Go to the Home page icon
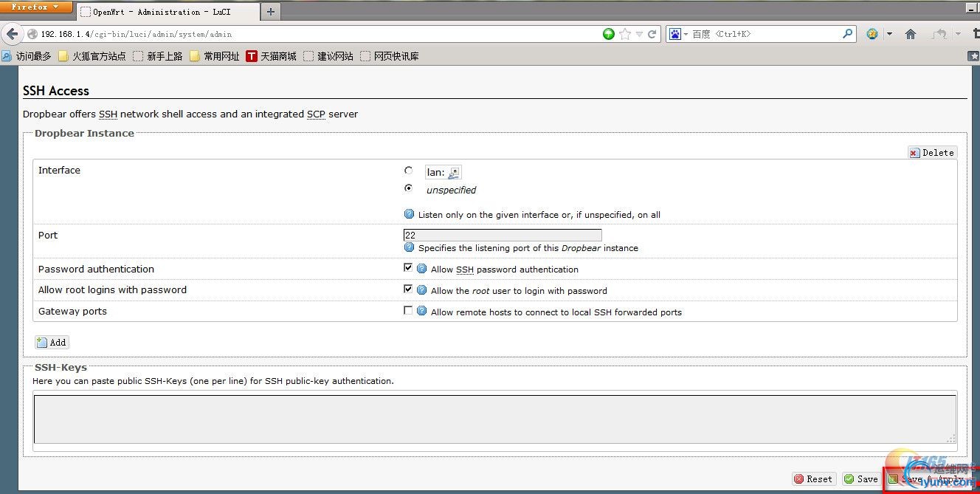 (910, 34)
